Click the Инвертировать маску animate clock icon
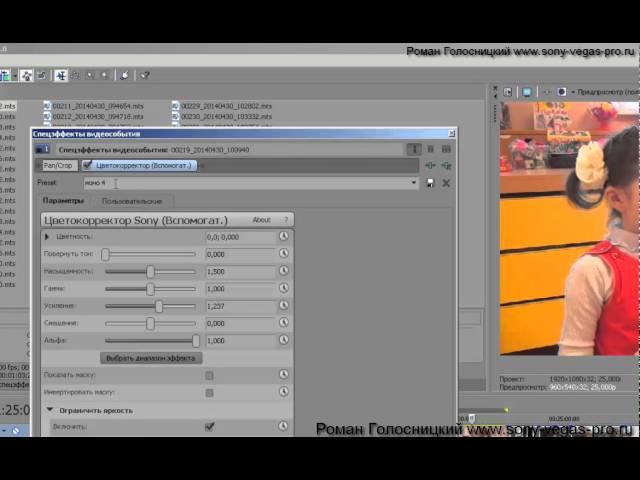 (284, 392)
